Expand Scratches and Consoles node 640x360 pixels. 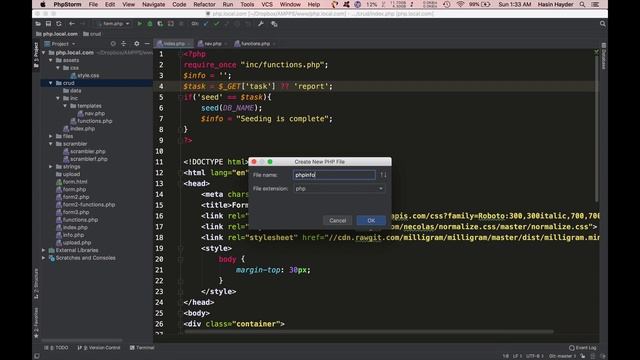[x=43, y=258]
